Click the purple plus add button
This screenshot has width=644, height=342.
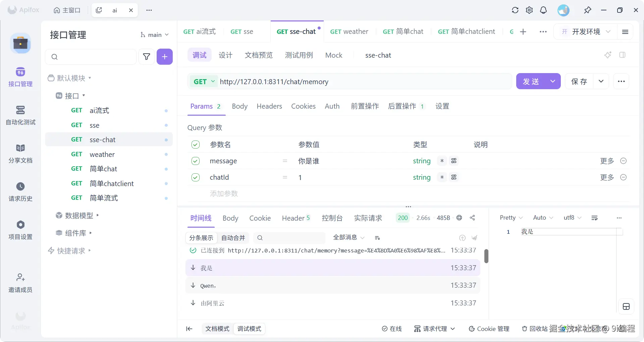tap(165, 57)
